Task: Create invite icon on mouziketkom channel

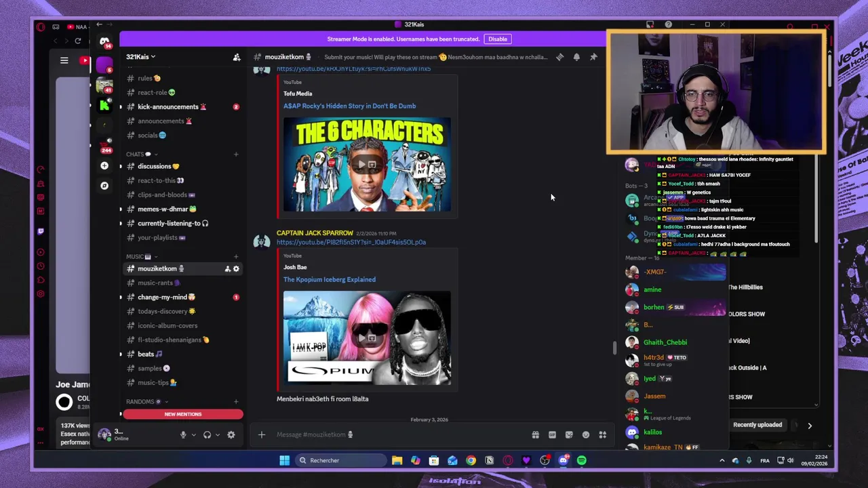Action: [x=227, y=269]
